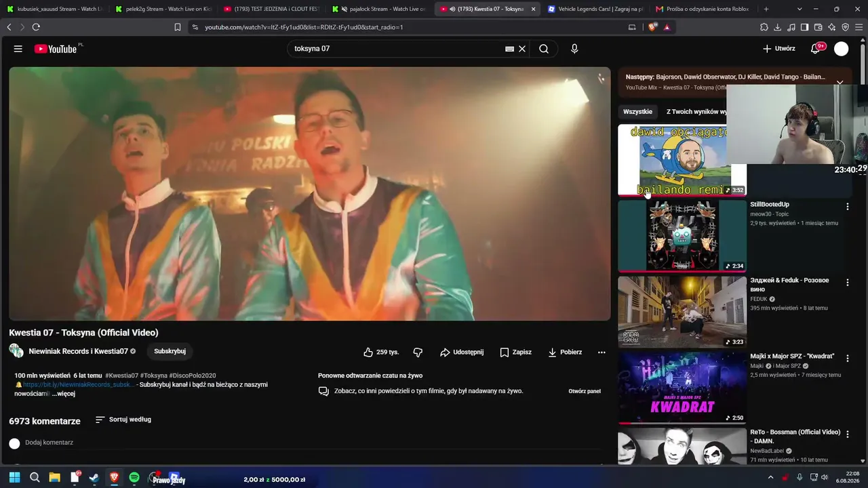Go to the YouTube home logo
Image resolution: width=868 pixels, height=488 pixels.
56,49
